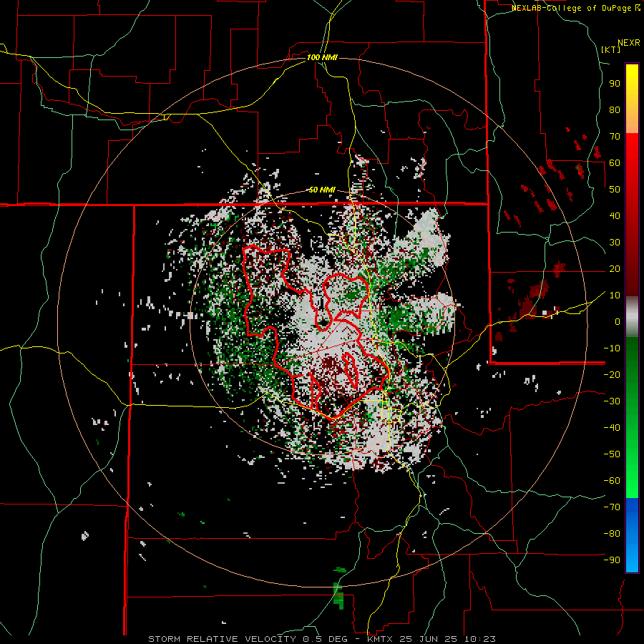The height and width of the screenshot is (644, 644).
Task: Click the "10" value on velocity scale
Action: click(x=615, y=296)
